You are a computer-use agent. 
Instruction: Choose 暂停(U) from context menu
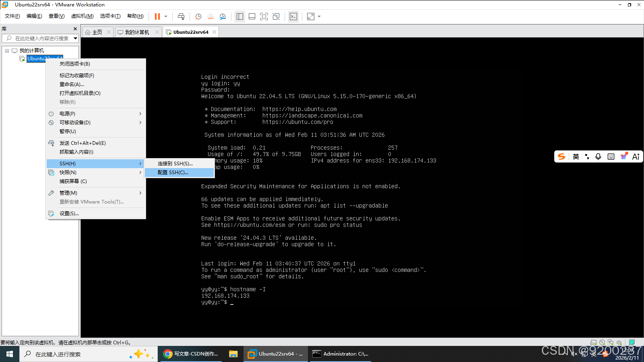68,132
